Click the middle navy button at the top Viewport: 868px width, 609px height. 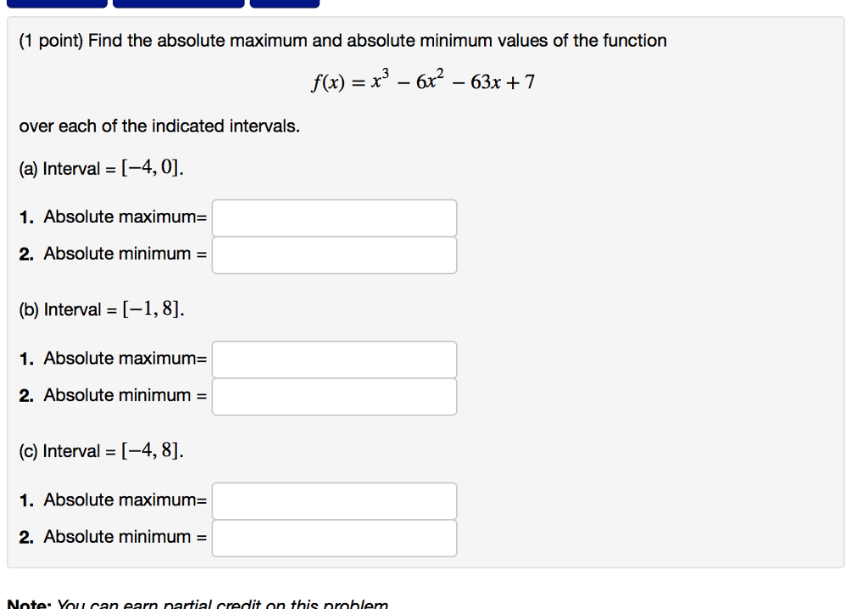pos(175,3)
